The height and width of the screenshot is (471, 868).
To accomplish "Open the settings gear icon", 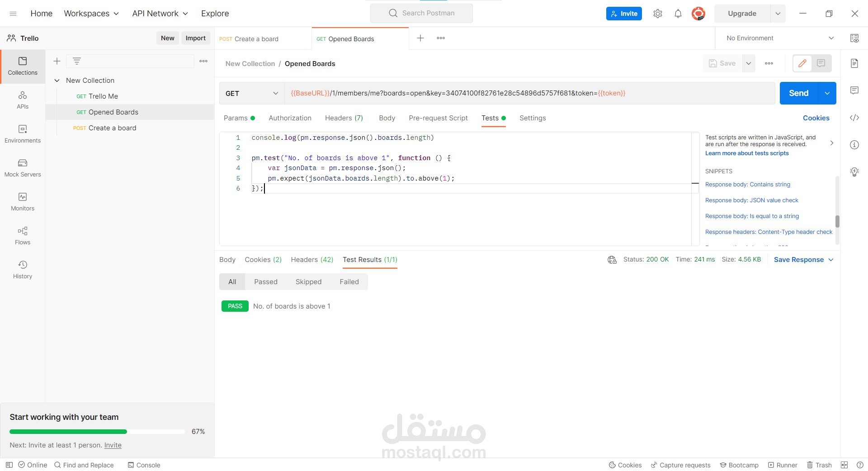I will tap(658, 14).
